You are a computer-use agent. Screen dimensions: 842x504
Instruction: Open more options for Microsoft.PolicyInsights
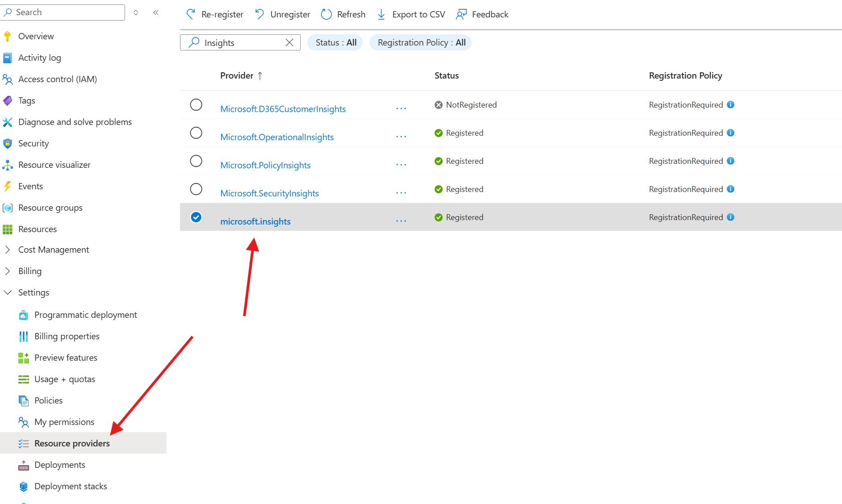pyautogui.click(x=401, y=165)
